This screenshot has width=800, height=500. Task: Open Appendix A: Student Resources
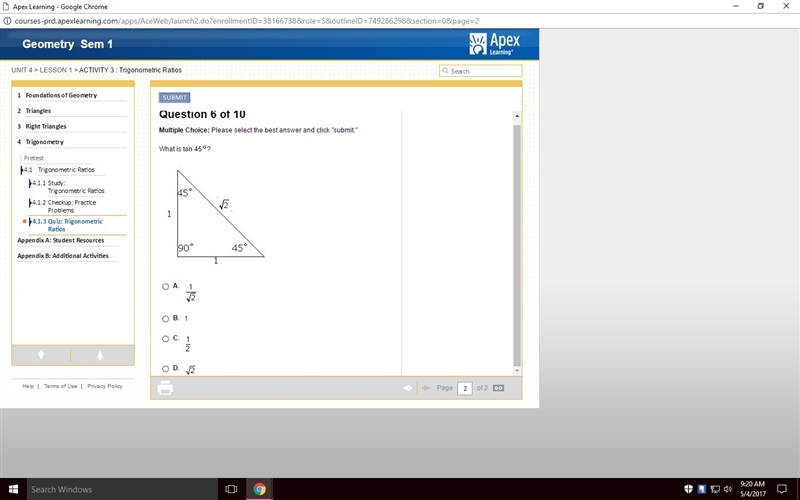pyautogui.click(x=61, y=240)
